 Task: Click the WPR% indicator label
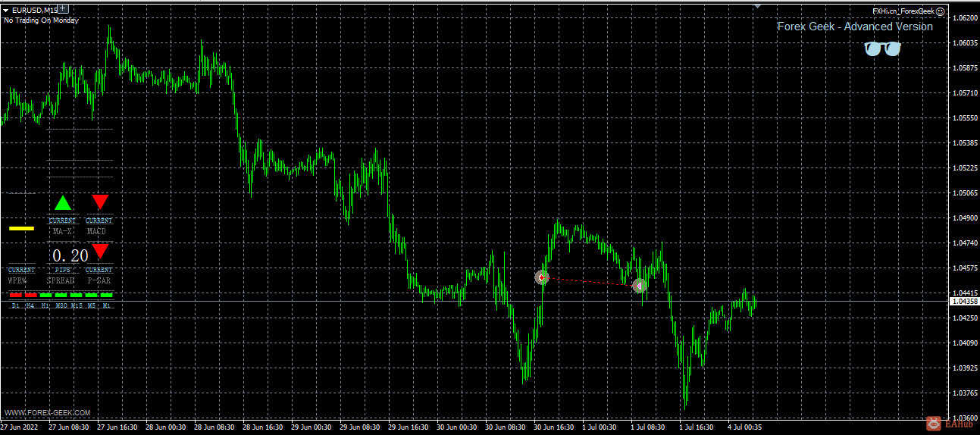(x=17, y=280)
